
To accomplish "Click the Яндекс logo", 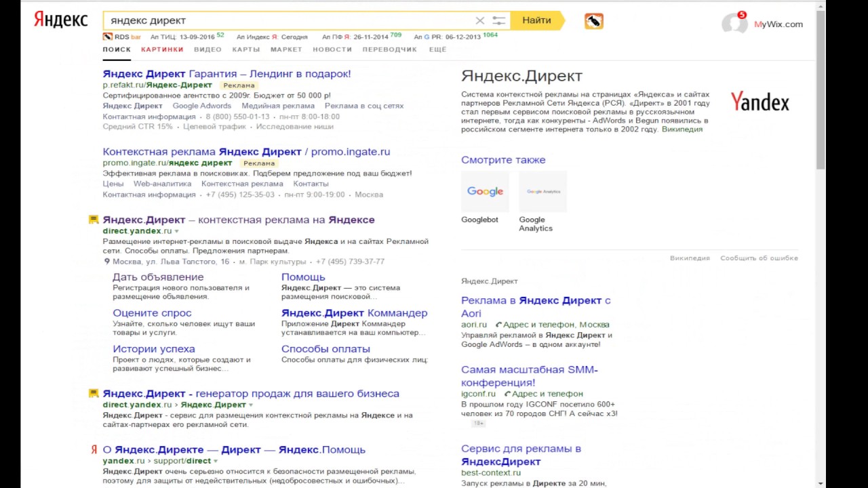I will [61, 20].
